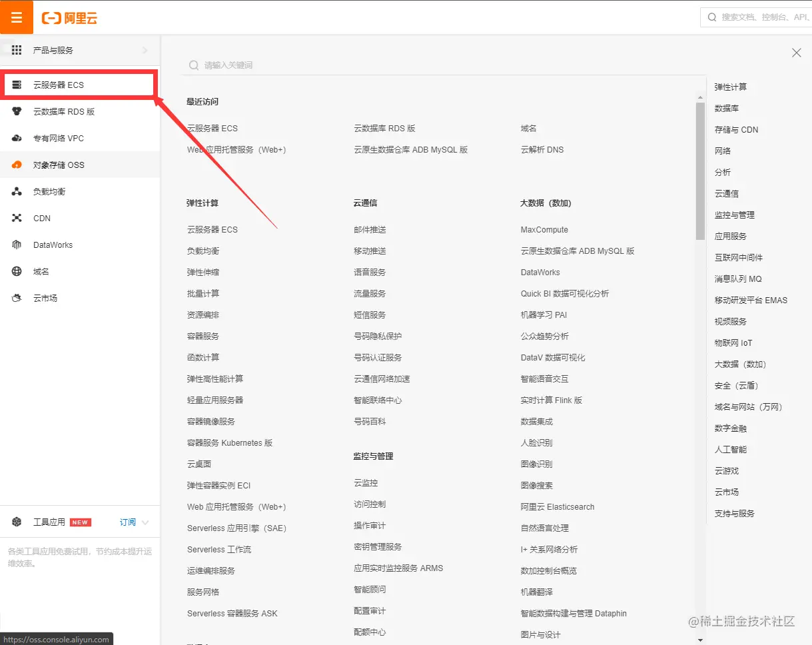The width and height of the screenshot is (812, 645).
Task: Jump to 弹性计算 category on right
Action: [x=731, y=87]
